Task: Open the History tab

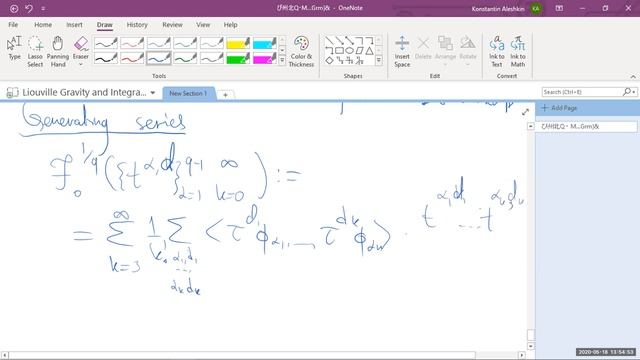Action: pos(137,24)
